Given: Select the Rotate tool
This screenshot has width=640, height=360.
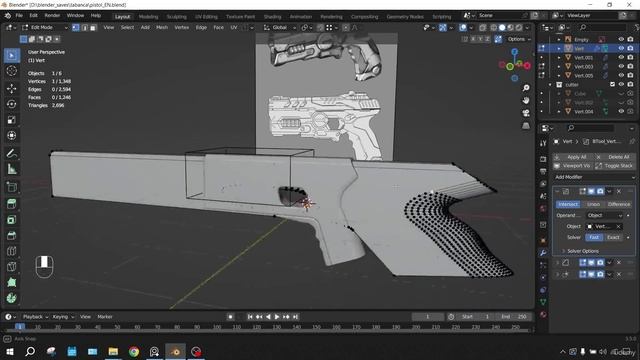Looking at the screenshot, I should pyautogui.click(x=12, y=104).
